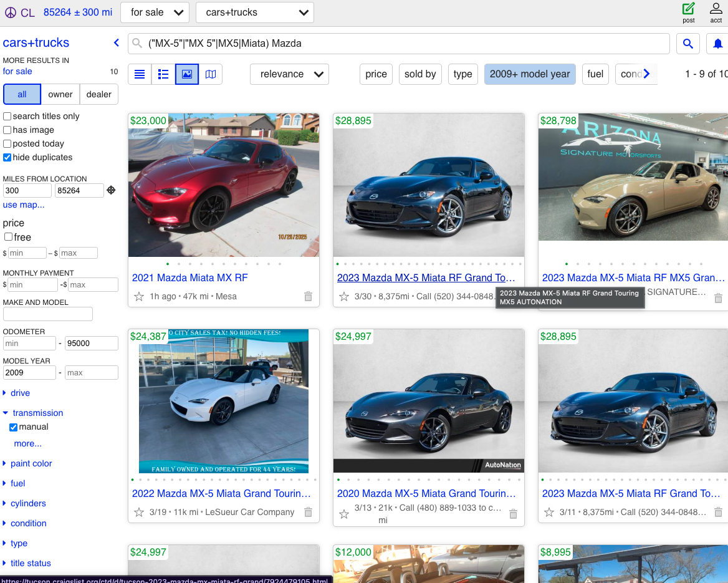Select the gallery view icon
728x583 pixels.
(187, 74)
